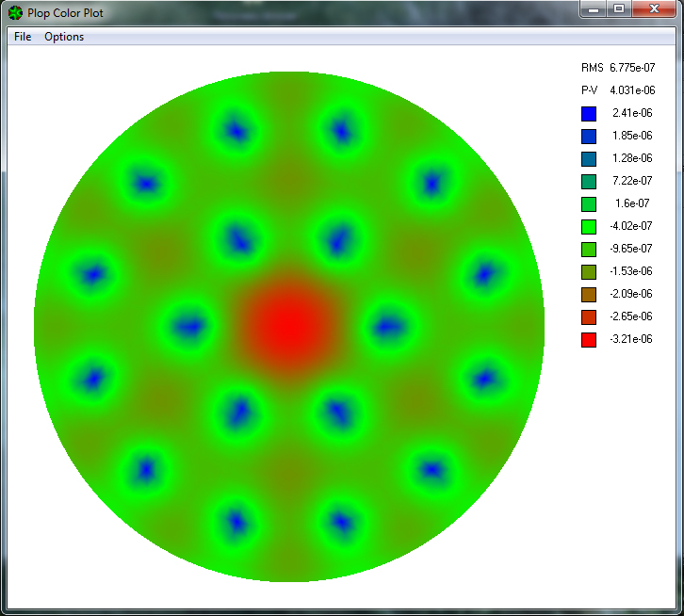This screenshot has height=616, width=684.
Task: Minimize the Plop Color Plot window
Action: (x=594, y=9)
